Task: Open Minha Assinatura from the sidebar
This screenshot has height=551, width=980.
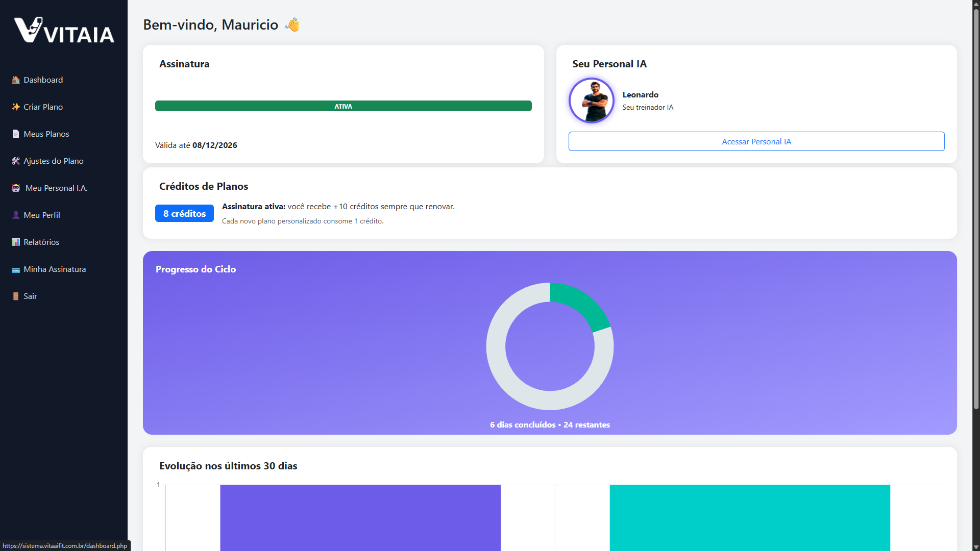Action: [x=55, y=269]
